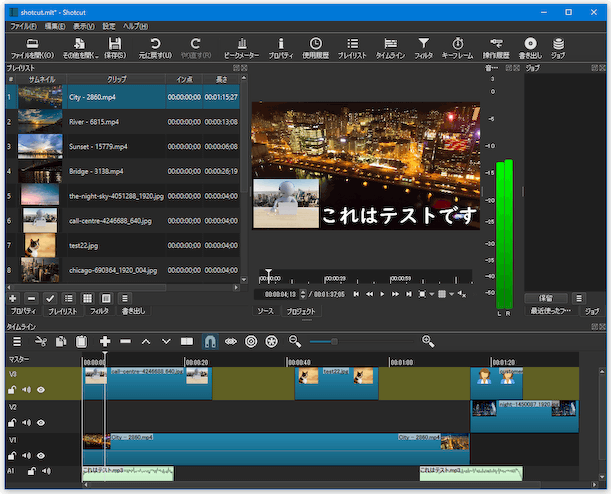Image resolution: width=611 pixels, height=494 pixels.
Task: Switch to the 書き出し tab below playlist
Action: (133, 311)
